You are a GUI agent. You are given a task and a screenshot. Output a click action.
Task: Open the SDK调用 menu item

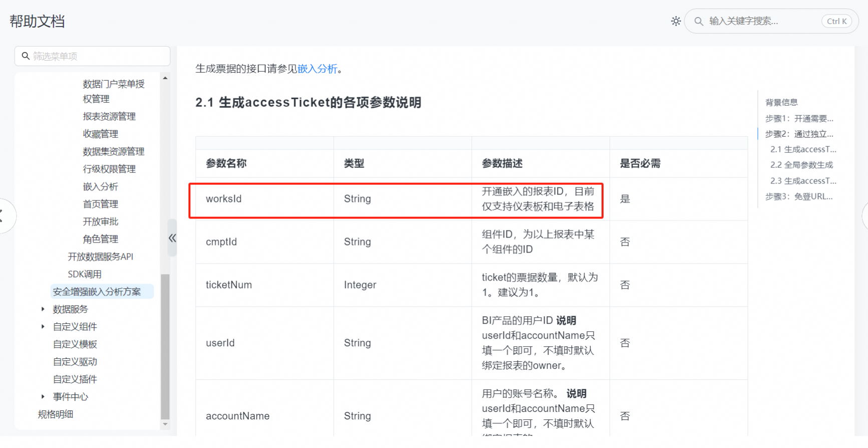click(85, 274)
